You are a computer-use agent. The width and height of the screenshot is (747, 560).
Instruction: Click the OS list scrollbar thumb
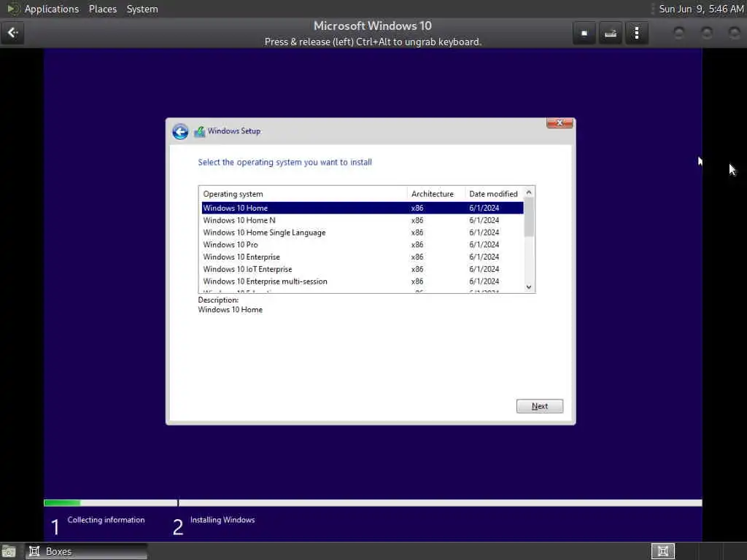(529, 217)
